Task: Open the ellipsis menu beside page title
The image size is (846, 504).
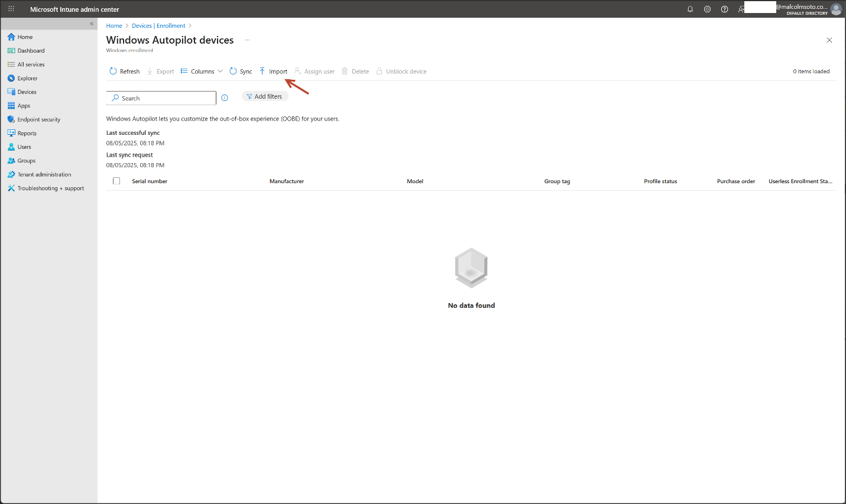Action: tap(247, 40)
